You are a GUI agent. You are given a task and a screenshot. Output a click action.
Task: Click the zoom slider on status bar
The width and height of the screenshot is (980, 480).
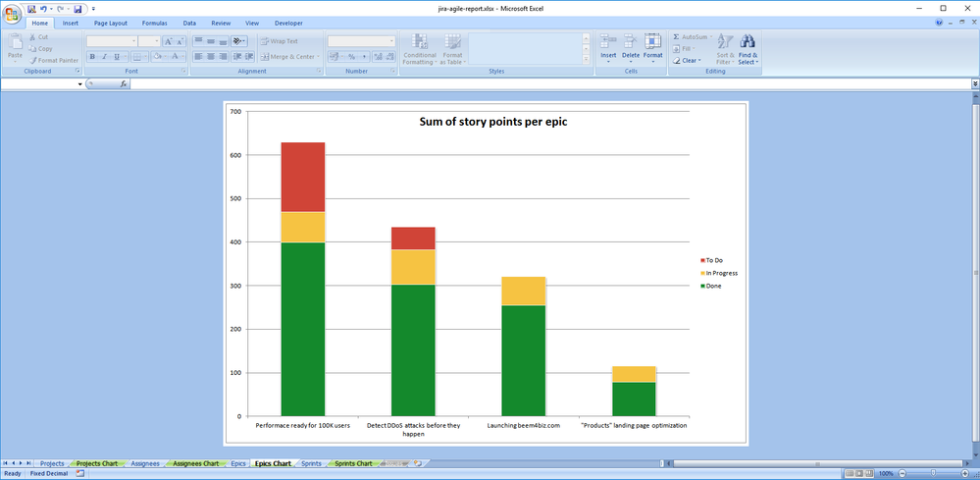932,473
